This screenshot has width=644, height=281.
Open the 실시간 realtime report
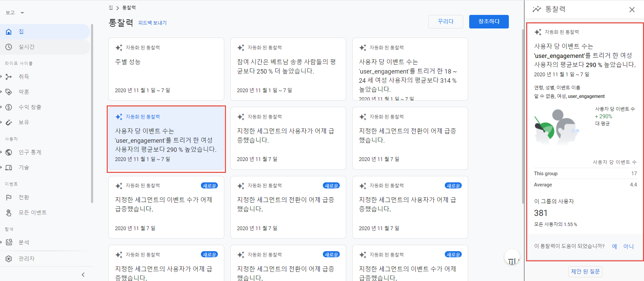[x=45, y=47]
